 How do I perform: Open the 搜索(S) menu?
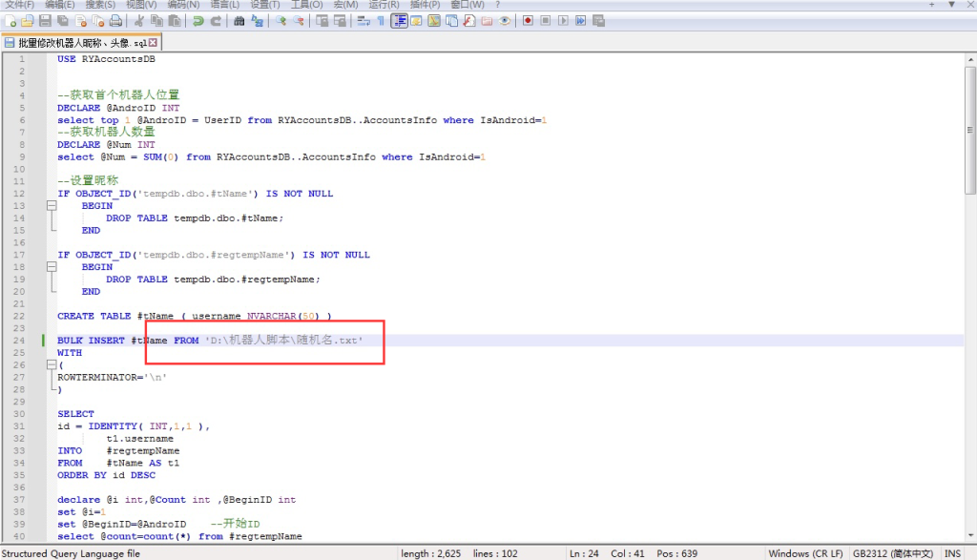[x=99, y=5]
